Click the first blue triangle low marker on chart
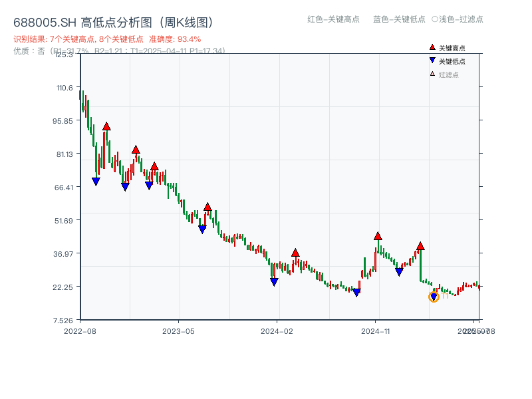 point(96,180)
